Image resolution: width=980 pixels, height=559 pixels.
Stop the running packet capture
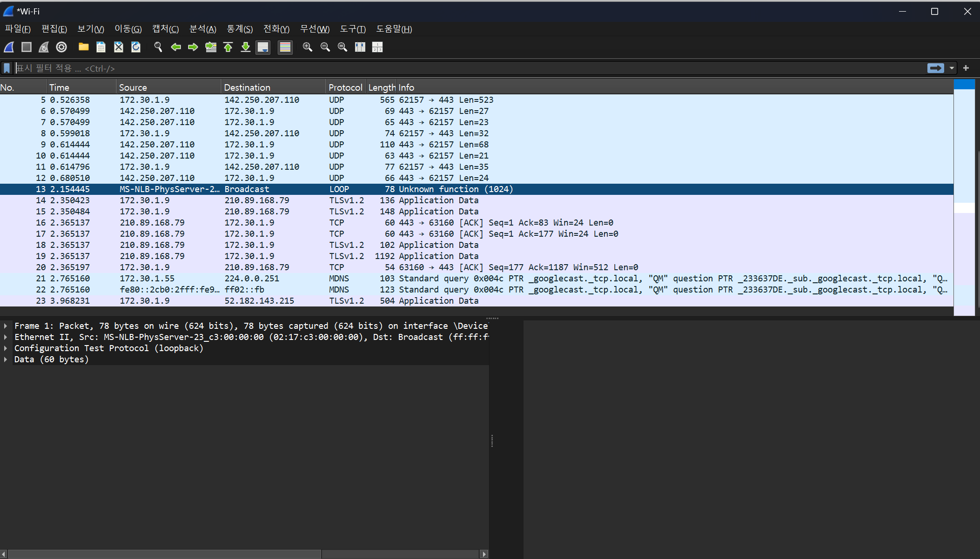[x=27, y=47]
